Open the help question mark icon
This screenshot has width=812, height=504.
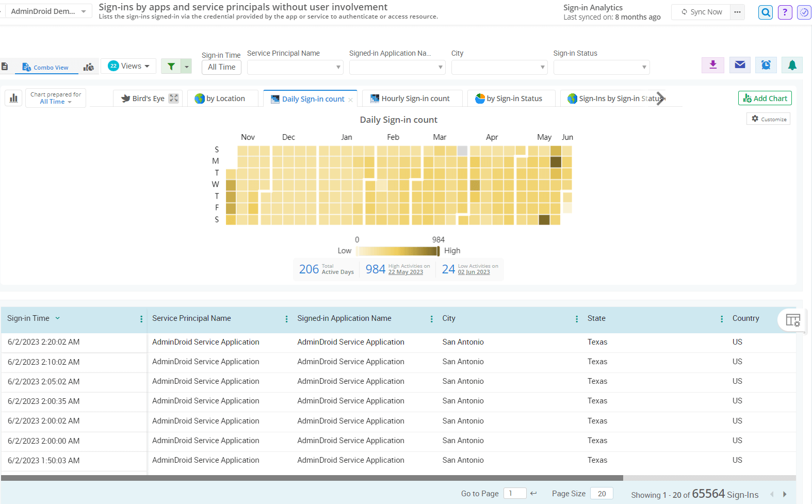pyautogui.click(x=785, y=12)
